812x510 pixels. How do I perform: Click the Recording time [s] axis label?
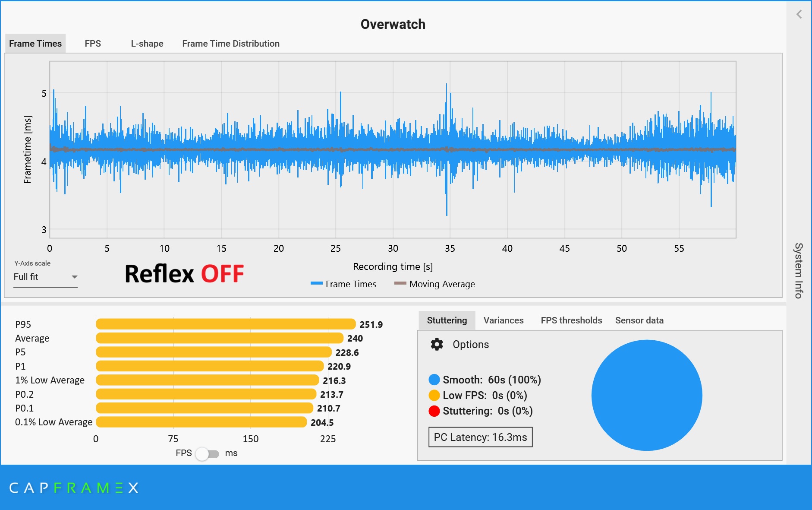pos(393,266)
